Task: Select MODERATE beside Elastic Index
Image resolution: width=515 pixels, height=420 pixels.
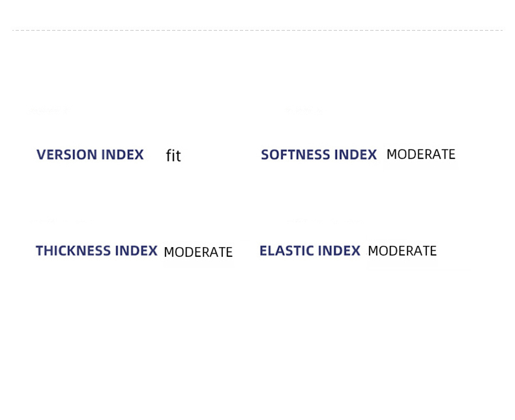Action: click(402, 251)
